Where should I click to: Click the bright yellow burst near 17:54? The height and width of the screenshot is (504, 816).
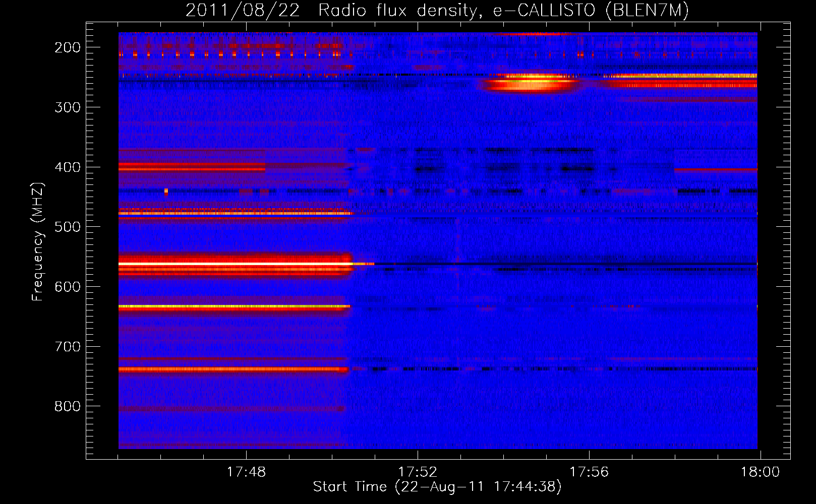tap(531, 83)
